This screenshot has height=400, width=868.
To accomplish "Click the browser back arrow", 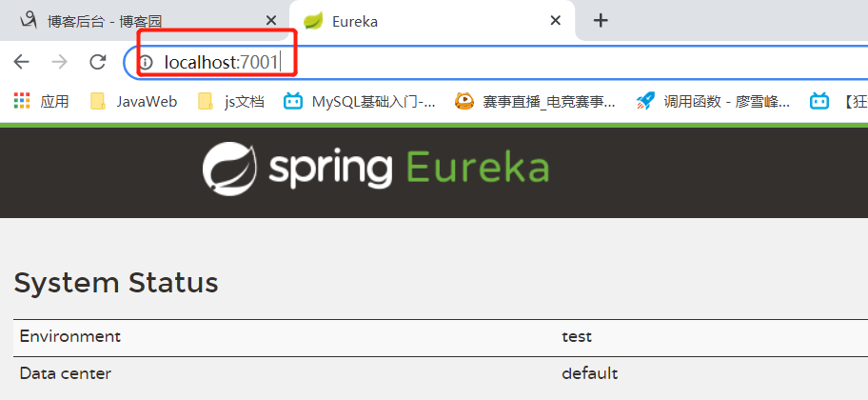I will [x=21, y=62].
